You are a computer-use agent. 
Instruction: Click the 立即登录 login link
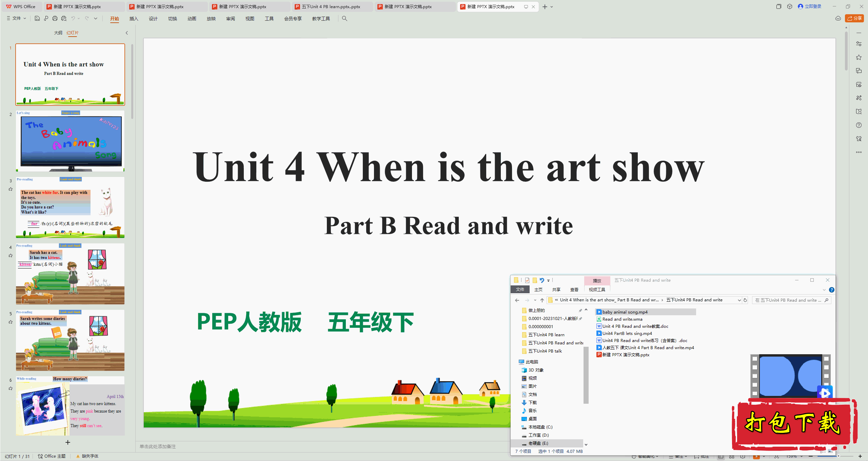[x=810, y=6]
